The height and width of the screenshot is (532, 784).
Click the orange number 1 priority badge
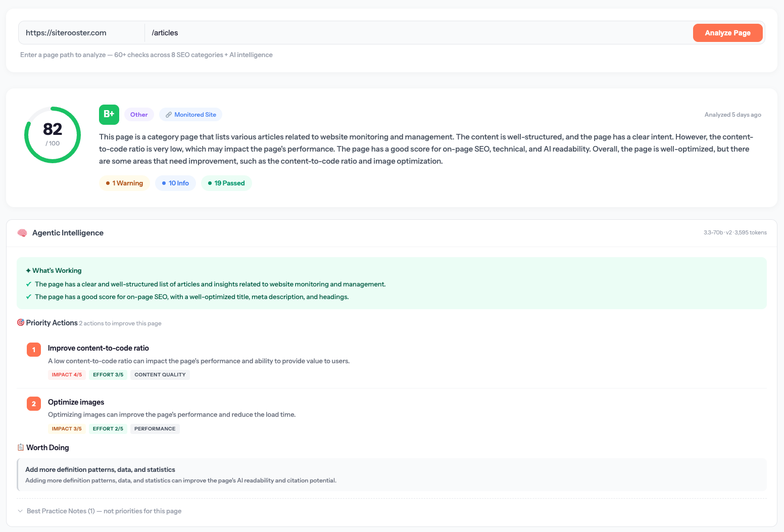tap(33, 349)
